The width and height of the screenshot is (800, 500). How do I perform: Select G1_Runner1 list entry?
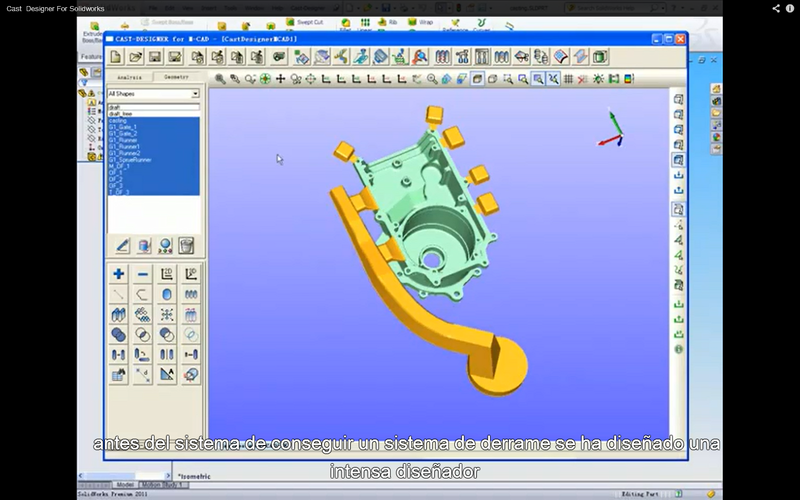point(153,146)
